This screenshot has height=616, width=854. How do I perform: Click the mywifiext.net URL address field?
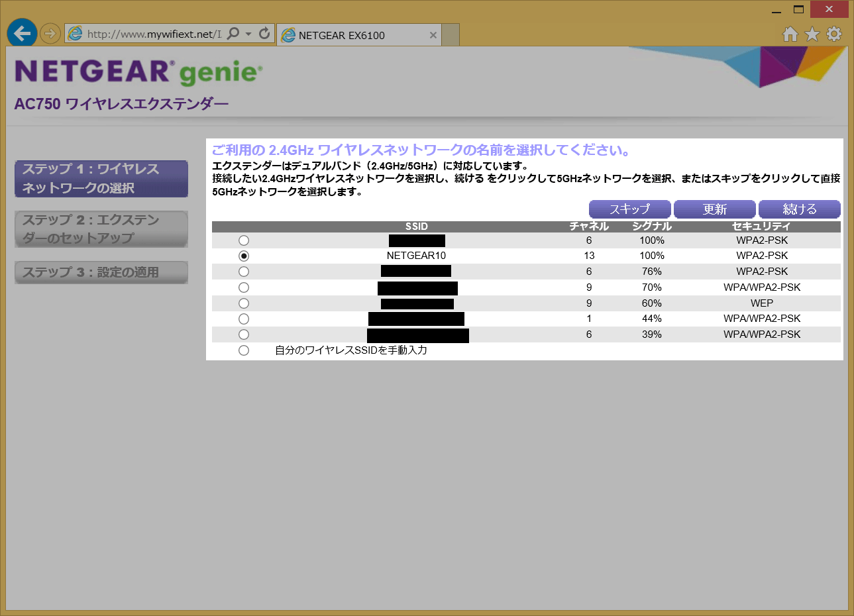click(152, 34)
